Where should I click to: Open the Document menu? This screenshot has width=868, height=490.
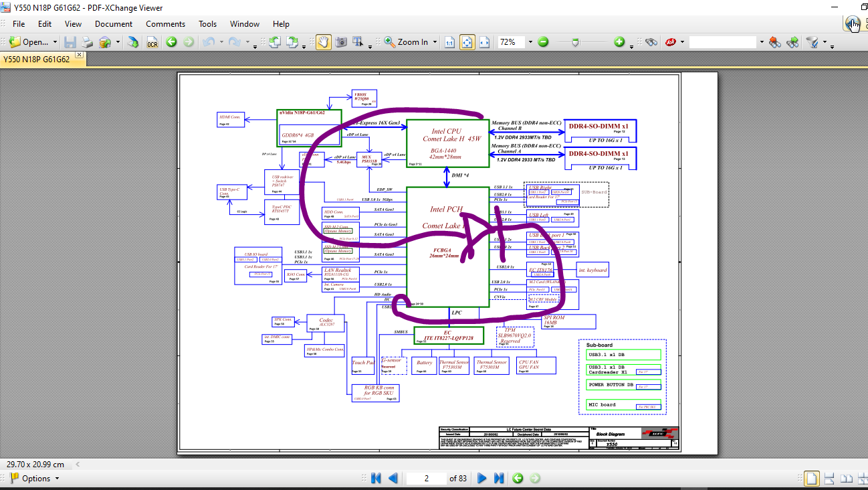(114, 24)
